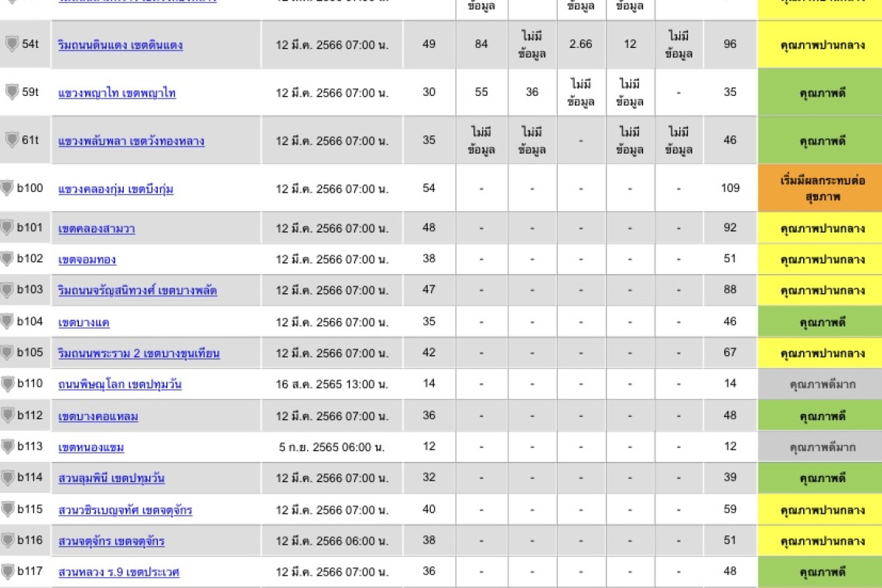The width and height of the screenshot is (882, 588).
Task: Click the เขตคลองสามวา station link
Action: tap(97, 228)
